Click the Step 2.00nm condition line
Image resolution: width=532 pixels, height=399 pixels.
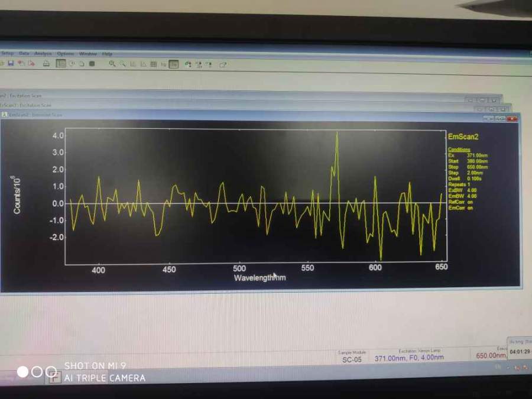point(466,173)
